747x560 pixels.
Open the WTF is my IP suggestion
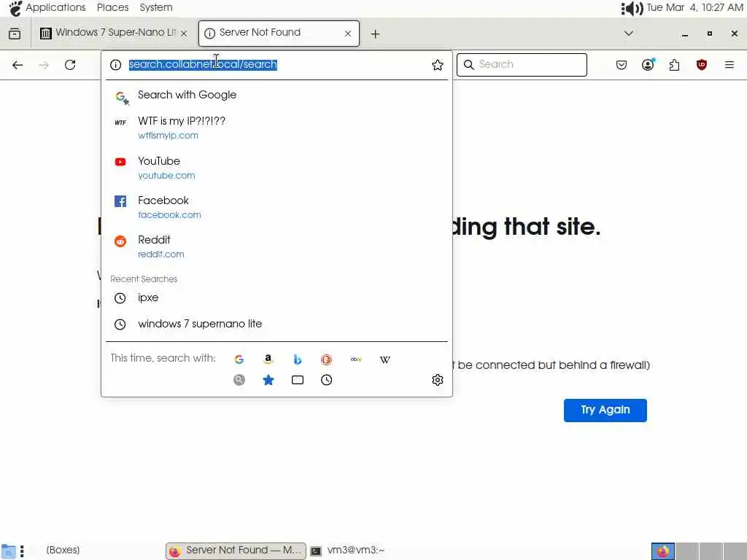coord(276,128)
